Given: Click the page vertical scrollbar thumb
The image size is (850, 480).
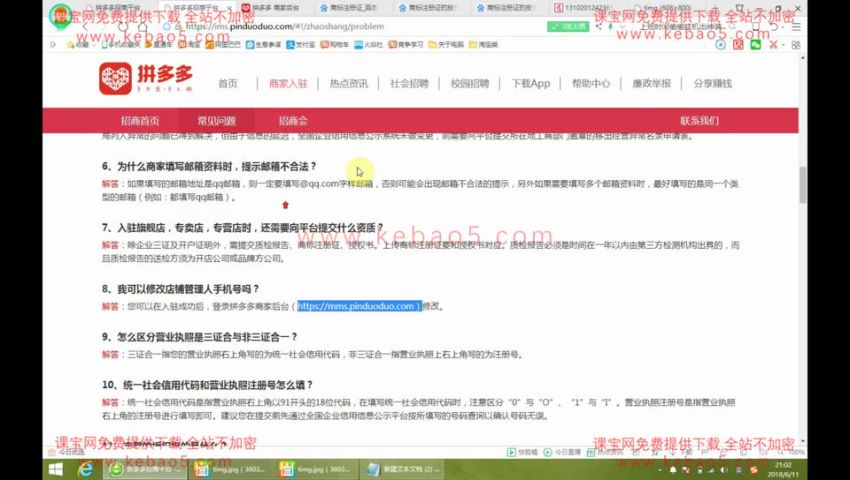Looking at the screenshot, I should coord(803,184).
